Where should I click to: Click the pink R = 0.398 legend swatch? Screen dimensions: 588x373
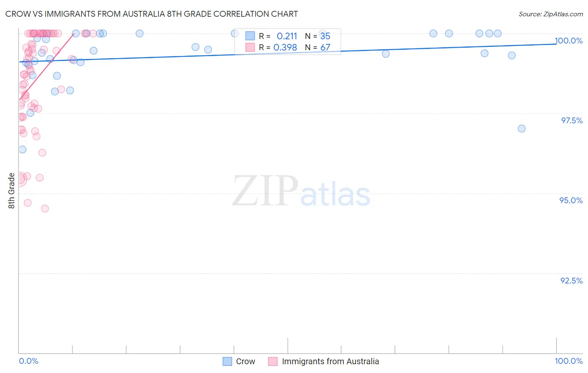(x=250, y=47)
